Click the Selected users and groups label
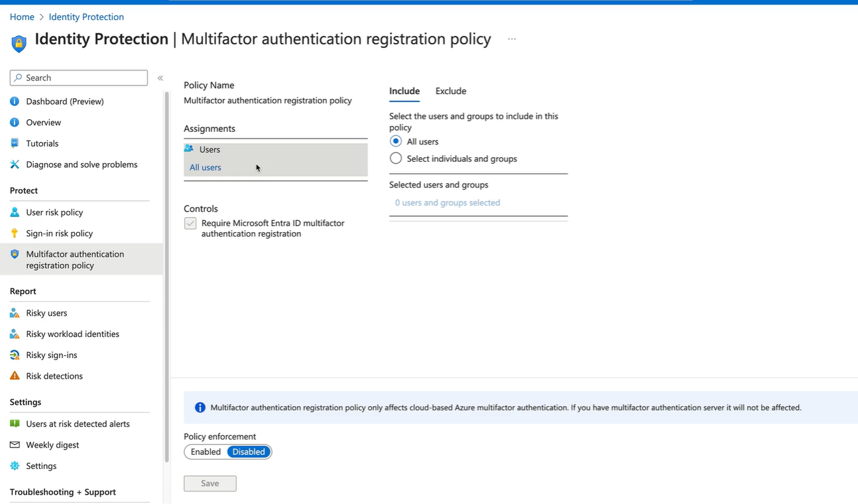 point(439,185)
